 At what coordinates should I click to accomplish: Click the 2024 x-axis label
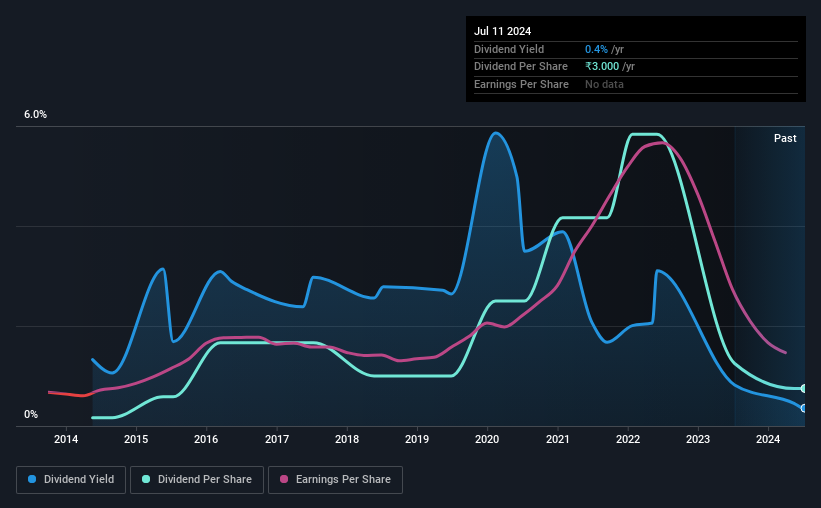(768, 439)
